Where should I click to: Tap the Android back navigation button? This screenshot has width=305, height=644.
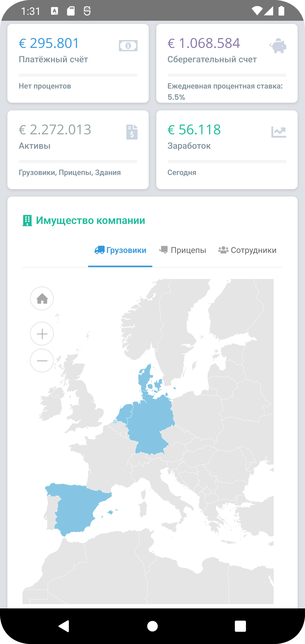click(64, 626)
